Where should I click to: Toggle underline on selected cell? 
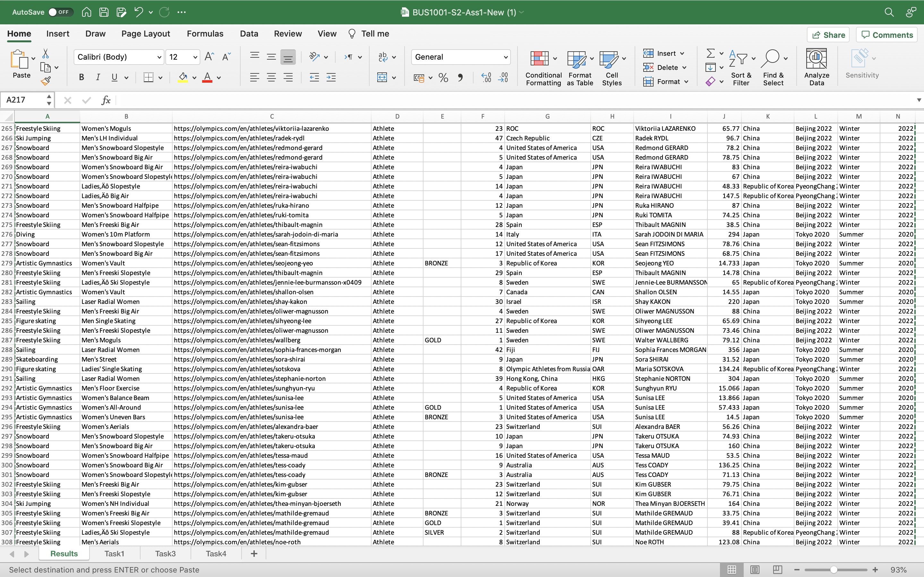114,77
